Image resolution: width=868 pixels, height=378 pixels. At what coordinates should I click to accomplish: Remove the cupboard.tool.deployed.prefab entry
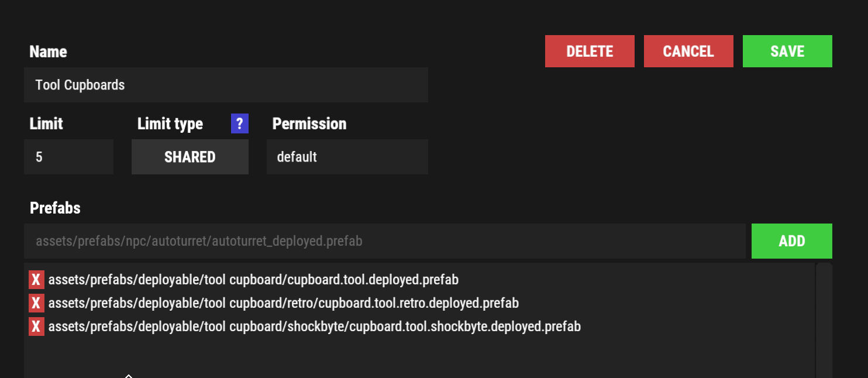[x=36, y=280]
